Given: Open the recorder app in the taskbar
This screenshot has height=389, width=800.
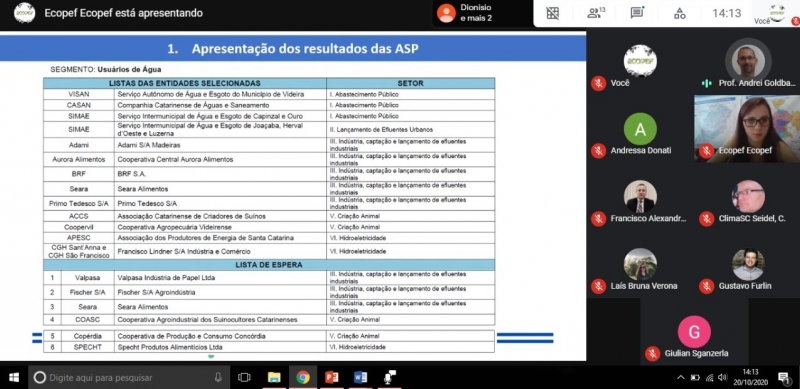Looking at the screenshot, I should tap(390, 377).
